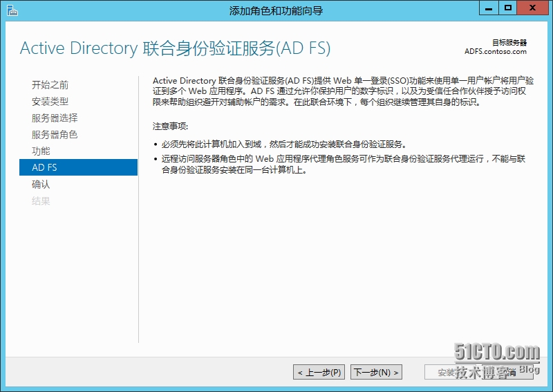This screenshot has width=553, height=392.
Task: Open the 确认 step in sidebar
Action: (41, 185)
